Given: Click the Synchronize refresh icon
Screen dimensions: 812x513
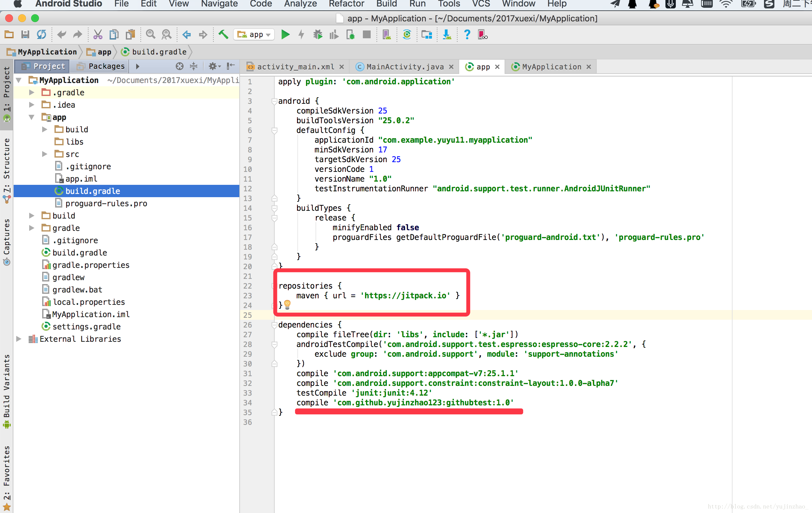Looking at the screenshot, I should tap(42, 34).
